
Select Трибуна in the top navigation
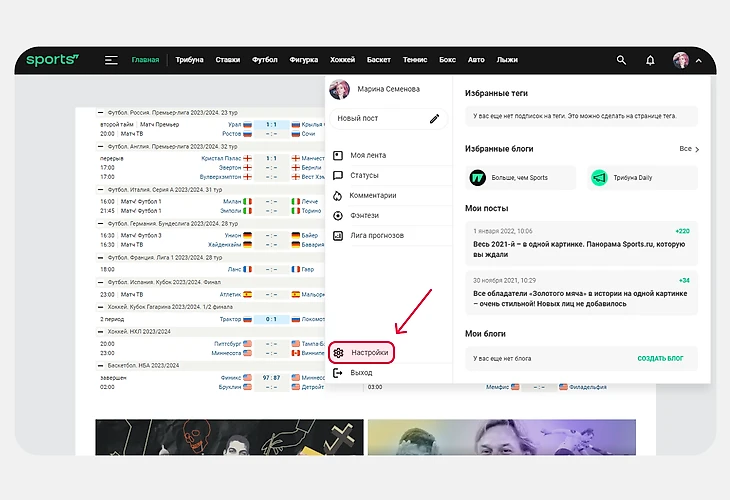pyautogui.click(x=189, y=60)
